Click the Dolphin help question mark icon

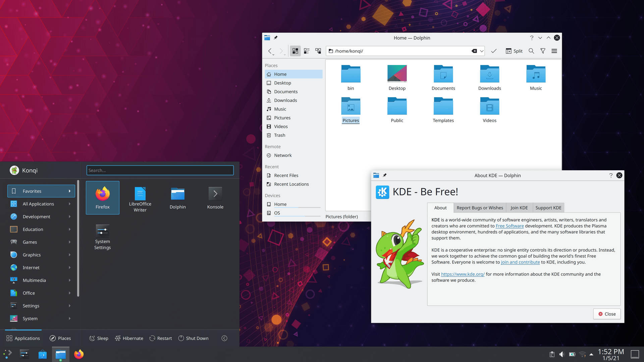532,38
